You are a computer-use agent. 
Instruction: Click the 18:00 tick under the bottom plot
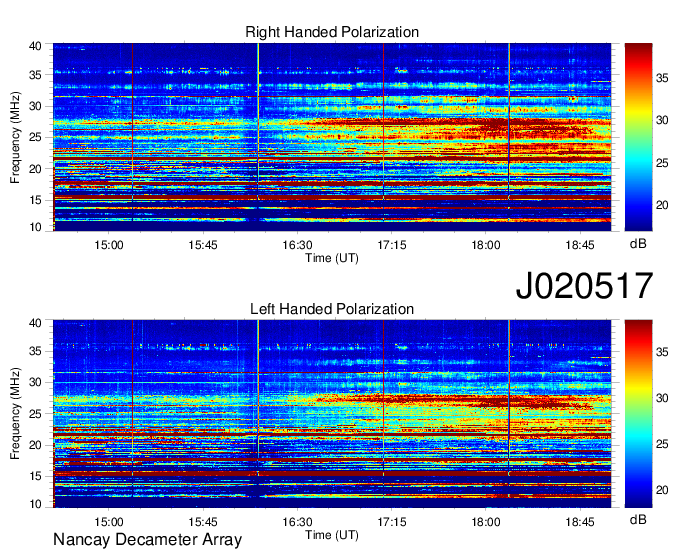click(x=486, y=522)
